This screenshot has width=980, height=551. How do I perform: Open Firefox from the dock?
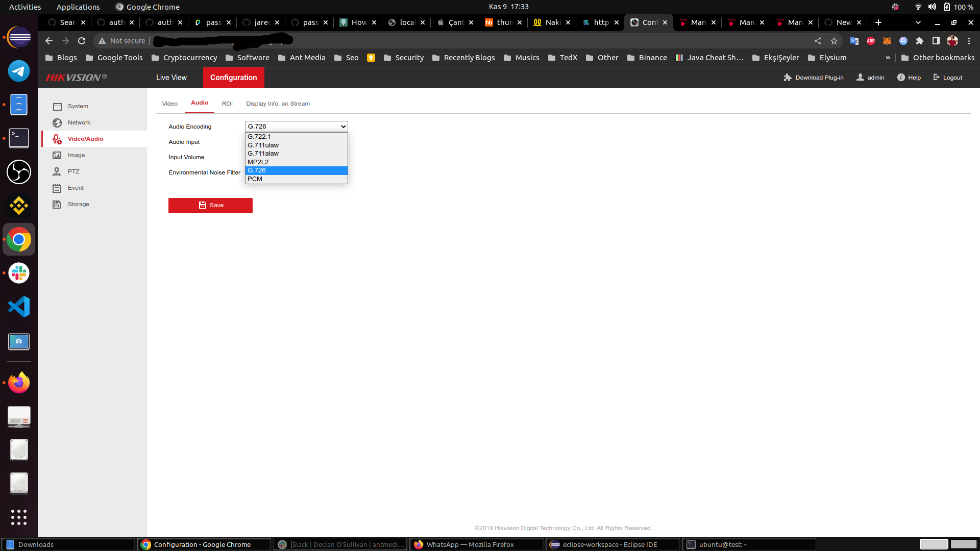click(x=18, y=382)
